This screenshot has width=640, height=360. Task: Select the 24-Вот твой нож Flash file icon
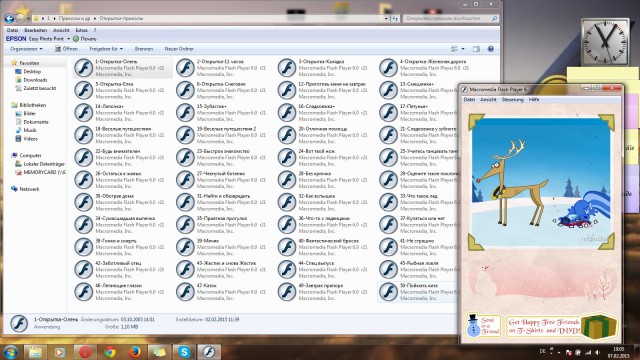[x=287, y=158]
